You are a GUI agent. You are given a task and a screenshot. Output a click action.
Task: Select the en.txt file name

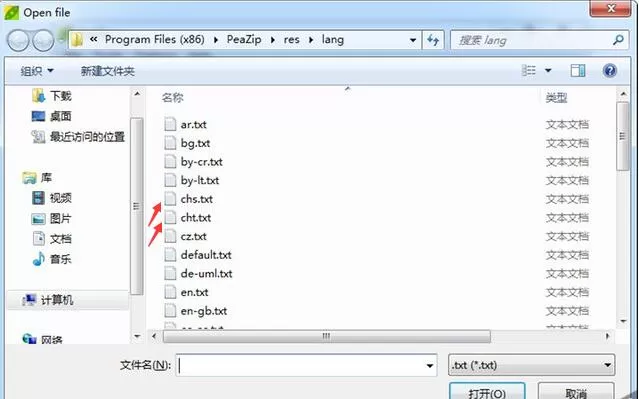(194, 292)
